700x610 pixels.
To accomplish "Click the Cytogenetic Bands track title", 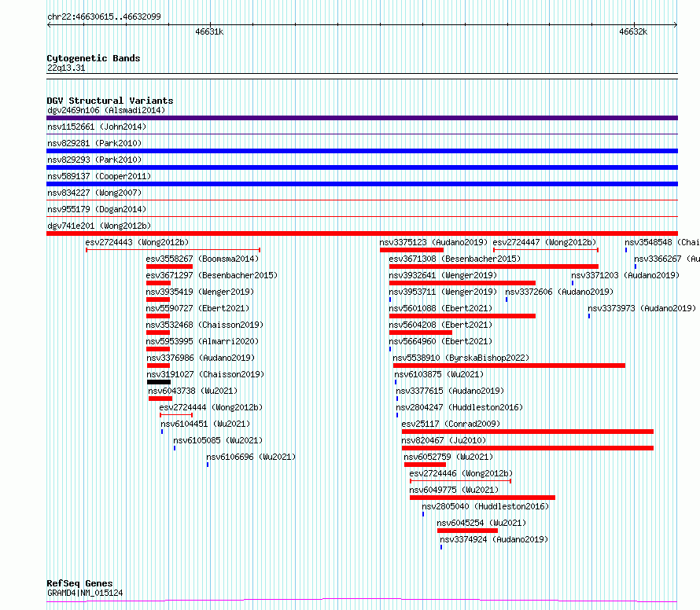I will click(94, 58).
